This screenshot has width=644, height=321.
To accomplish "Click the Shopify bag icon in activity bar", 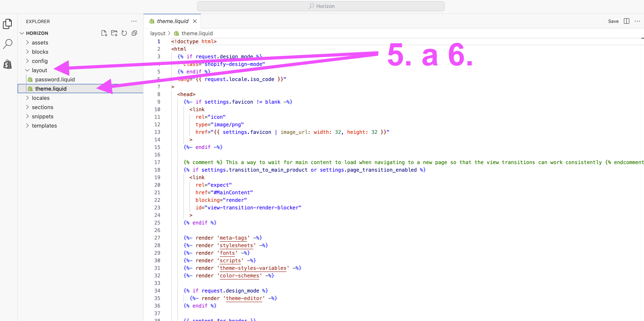I will (8, 64).
